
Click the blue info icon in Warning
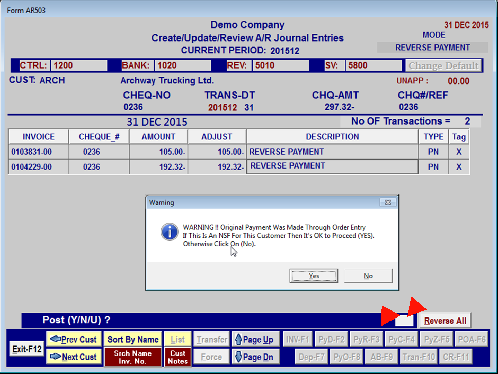click(169, 232)
